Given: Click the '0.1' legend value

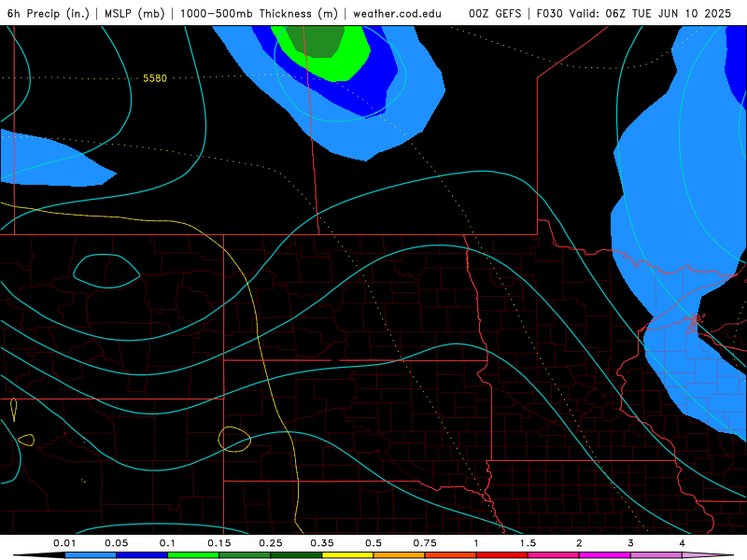Looking at the screenshot, I should [x=168, y=543].
